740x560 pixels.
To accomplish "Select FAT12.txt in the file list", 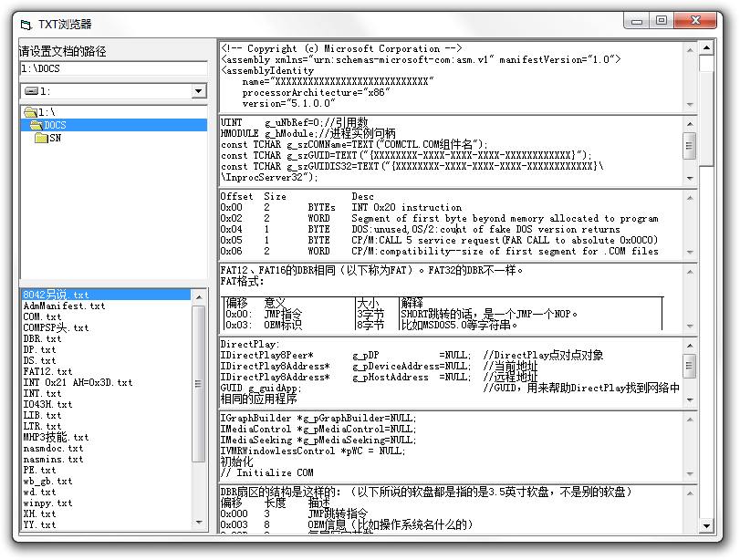I will 47,372.
